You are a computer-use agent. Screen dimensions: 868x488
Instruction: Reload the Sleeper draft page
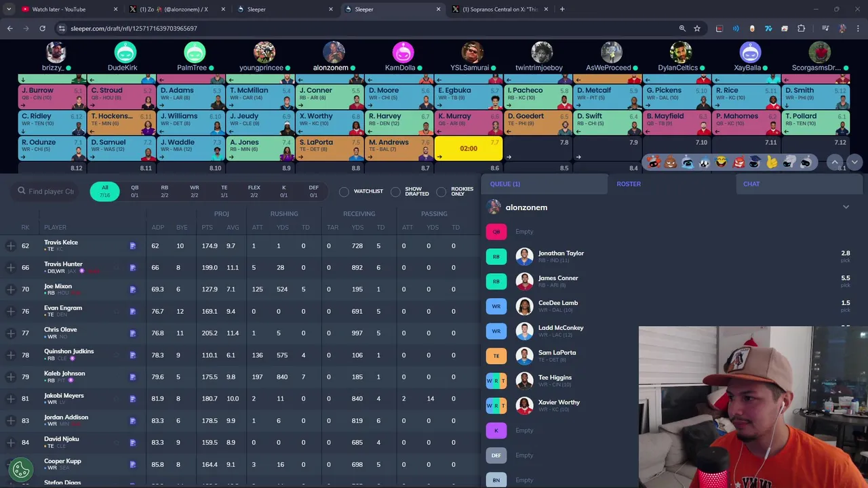[42, 28]
